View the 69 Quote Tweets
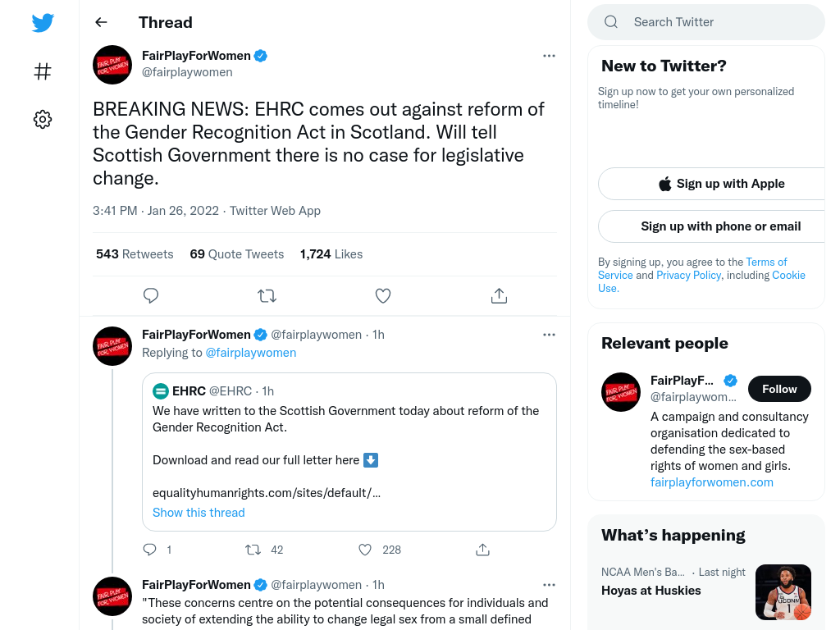This screenshot has height=630, width=840. (x=237, y=254)
